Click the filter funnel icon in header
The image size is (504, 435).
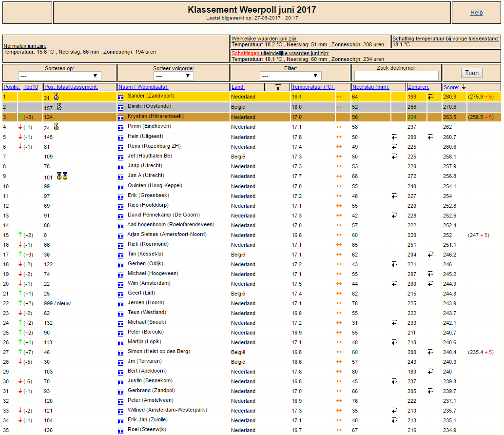(278, 87)
